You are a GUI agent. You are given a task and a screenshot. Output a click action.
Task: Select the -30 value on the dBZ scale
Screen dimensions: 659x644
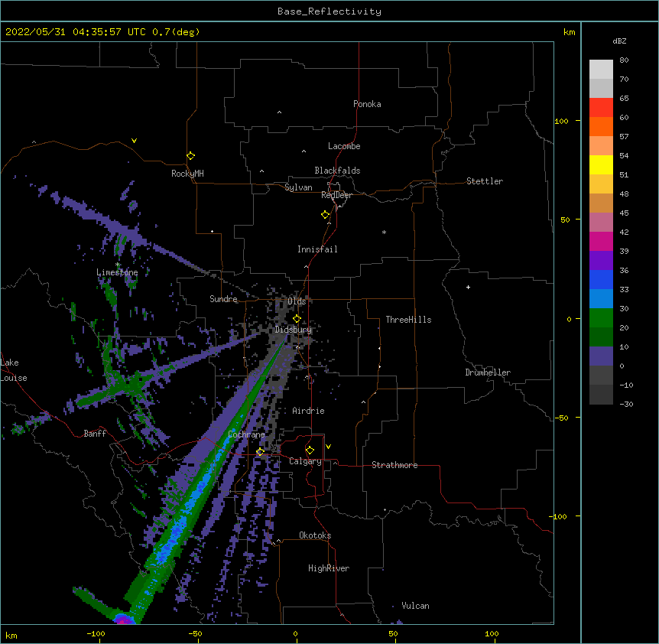pyautogui.click(x=626, y=404)
